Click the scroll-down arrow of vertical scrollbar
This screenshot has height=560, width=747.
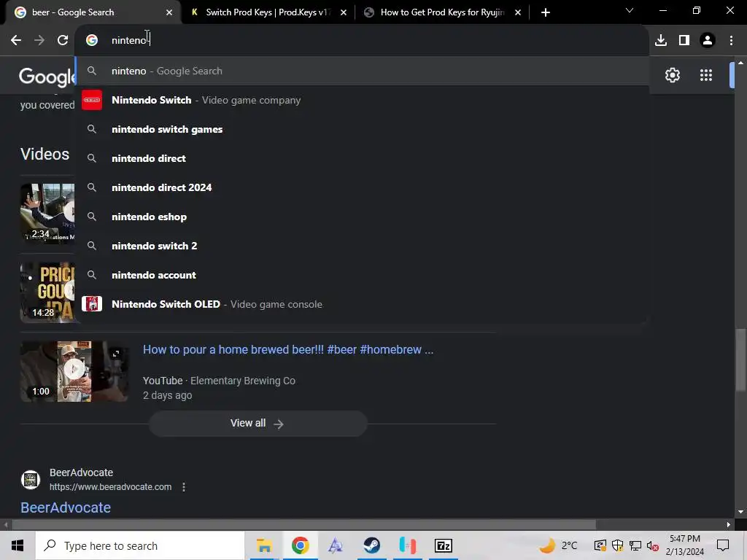pyautogui.click(x=740, y=512)
